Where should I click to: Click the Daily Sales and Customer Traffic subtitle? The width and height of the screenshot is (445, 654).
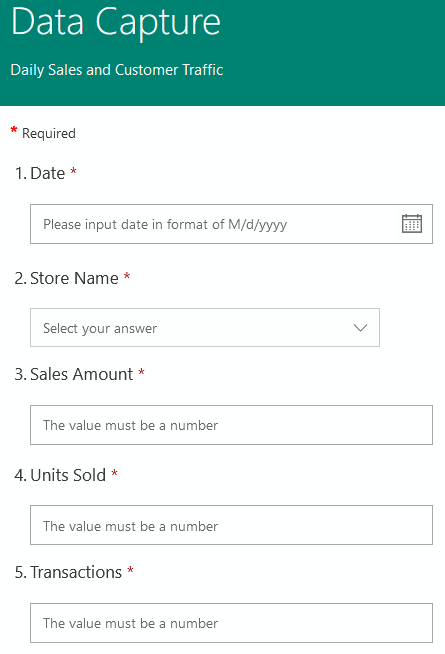click(x=117, y=70)
